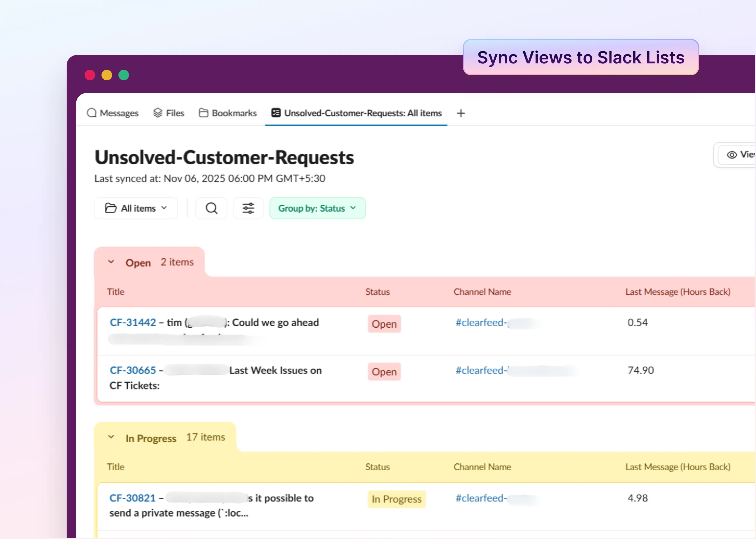Image resolution: width=756 pixels, height=539 pixels.
Task: Open the filter options icon beside search
Action: [248, 208]
